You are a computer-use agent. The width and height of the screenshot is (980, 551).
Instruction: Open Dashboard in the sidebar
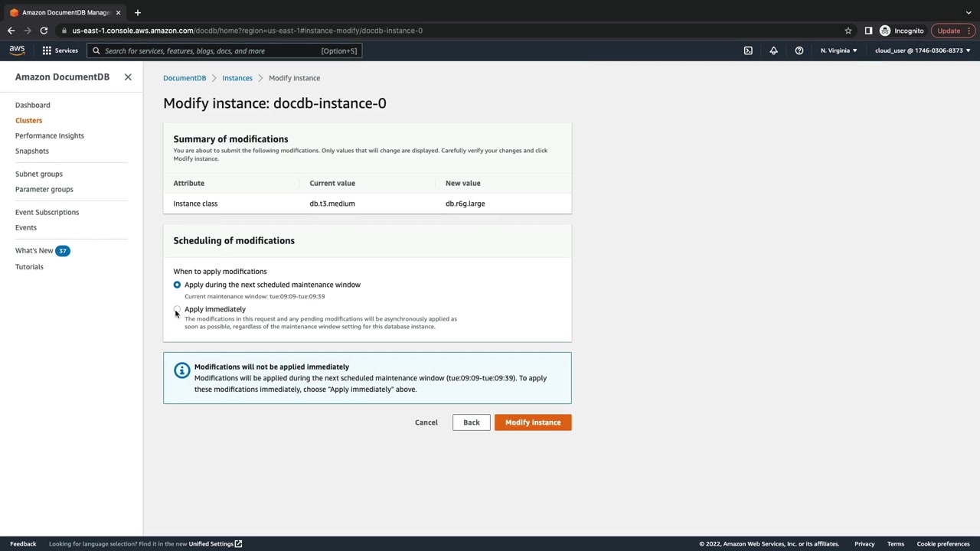point(32,105)
